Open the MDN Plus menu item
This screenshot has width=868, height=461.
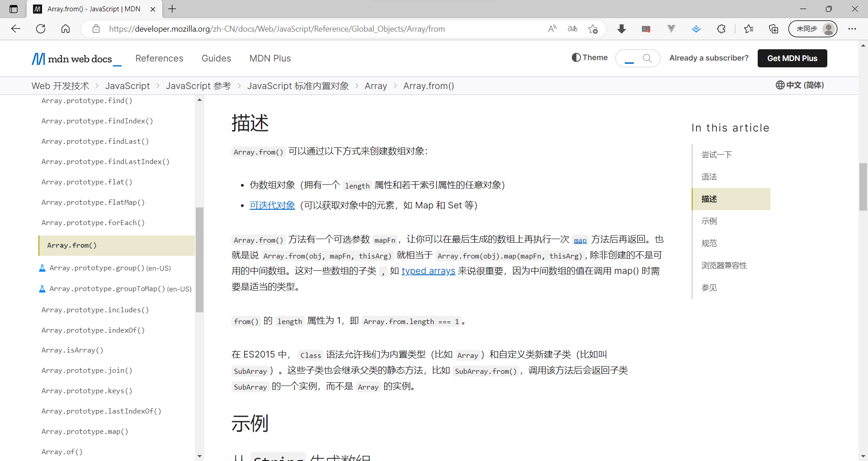(270, 58)
